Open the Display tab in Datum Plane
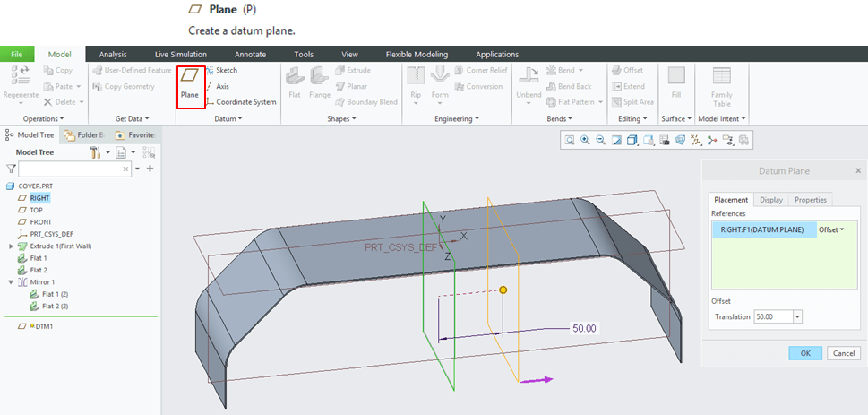Viewport: 868px width, 415px height. pos(770,200)
